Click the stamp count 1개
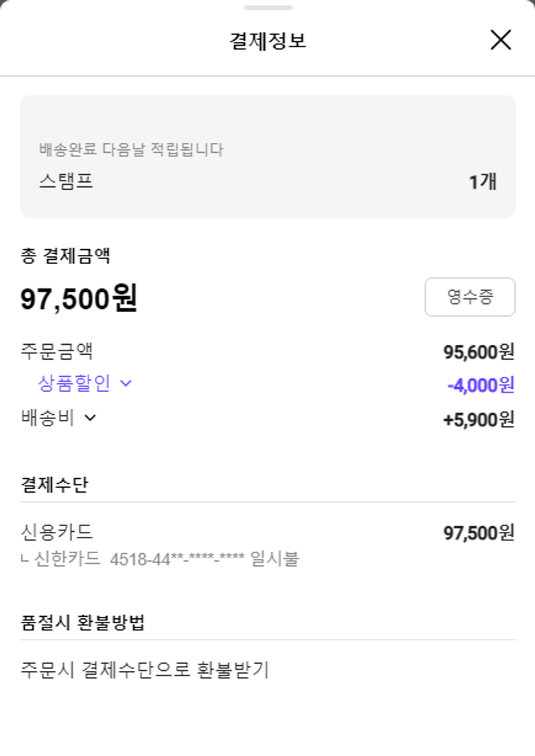The image size is (535, 756). point(482,182)
